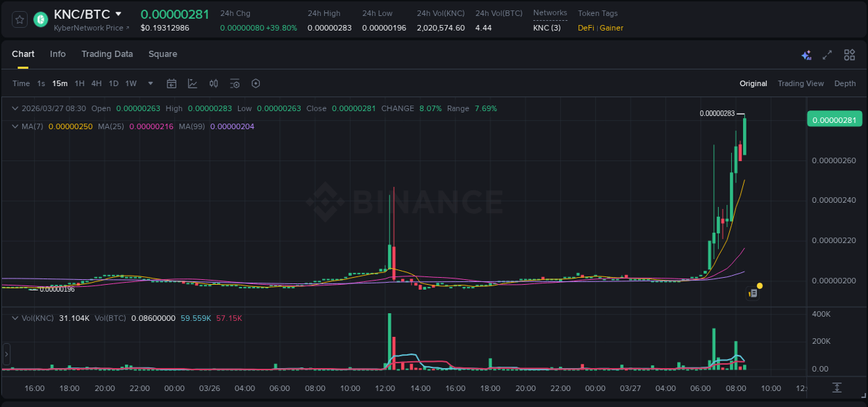Open the calendar date-range picker
The height and width of the screenshot is (407, 868).
pyautogui.click(x=172, y=83)
